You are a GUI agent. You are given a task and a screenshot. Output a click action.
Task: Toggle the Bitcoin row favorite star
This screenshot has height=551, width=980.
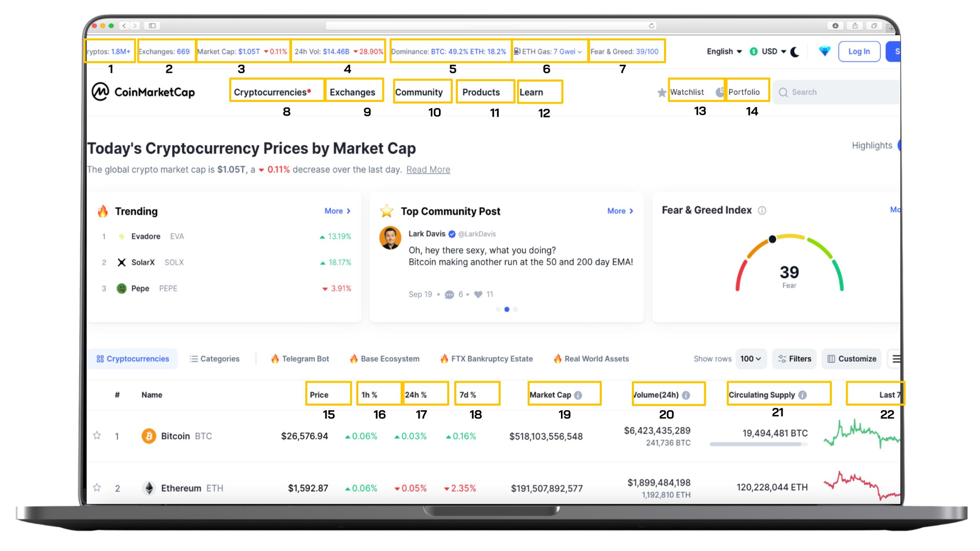(x=97, y=436)
